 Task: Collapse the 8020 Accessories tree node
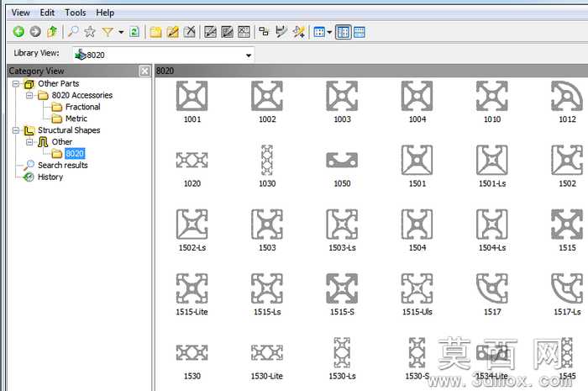29,95
